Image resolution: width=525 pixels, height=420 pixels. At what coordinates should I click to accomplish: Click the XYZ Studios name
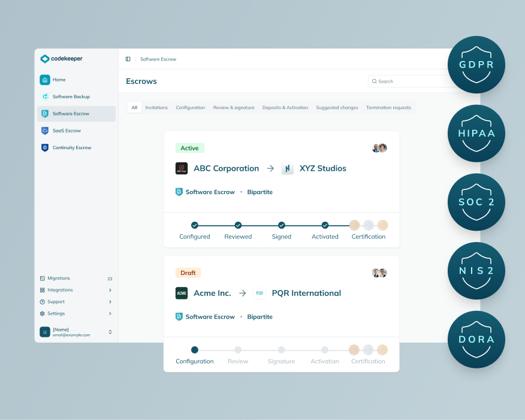click(323, 168)
